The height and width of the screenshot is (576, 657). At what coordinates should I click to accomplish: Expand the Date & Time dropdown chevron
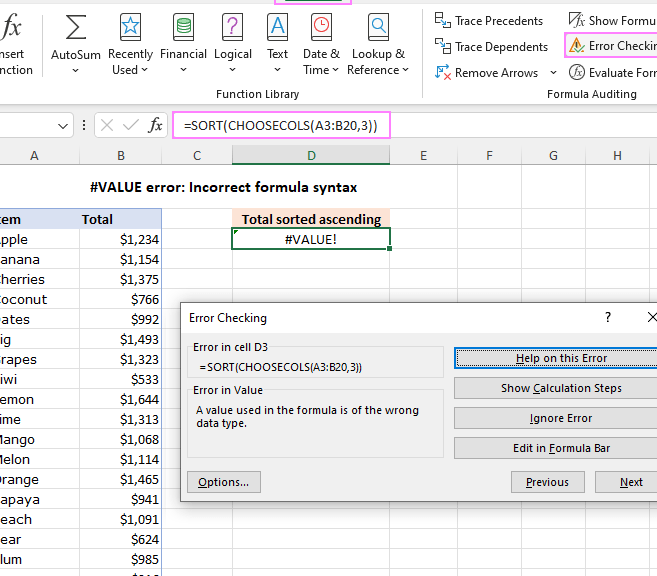click(335, 70)
